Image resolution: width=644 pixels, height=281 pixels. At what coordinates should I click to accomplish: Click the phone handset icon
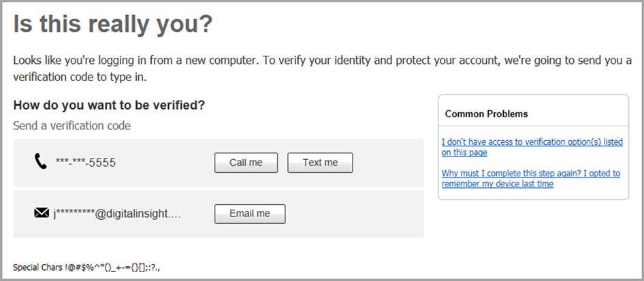pyautogui.click(x=41, y=162)
